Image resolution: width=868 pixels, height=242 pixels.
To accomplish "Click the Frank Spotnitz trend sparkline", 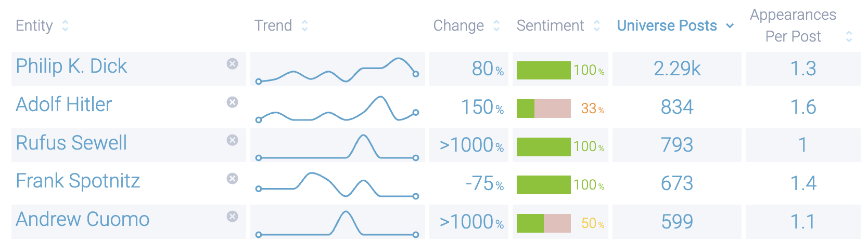I will [337, 184].
